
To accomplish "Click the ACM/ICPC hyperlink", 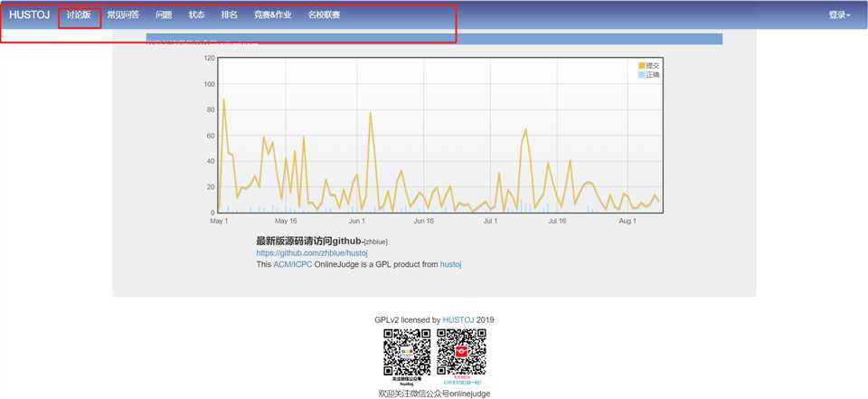I will pyautogui.click(x=293, y=264).
